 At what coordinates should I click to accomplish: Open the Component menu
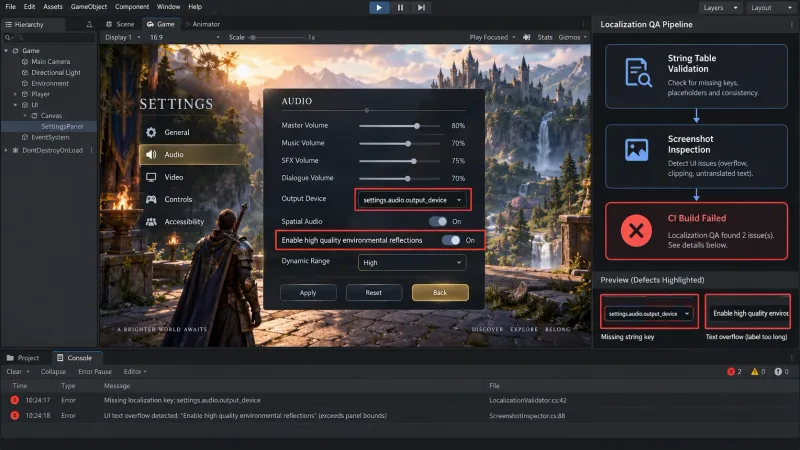(x=132, y=7)
